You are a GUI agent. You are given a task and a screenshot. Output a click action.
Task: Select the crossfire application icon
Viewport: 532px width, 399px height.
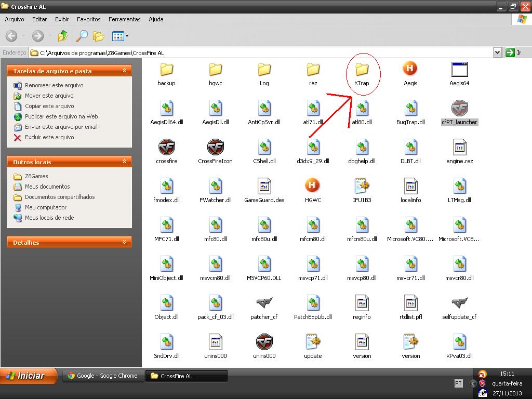[x=166, y=147]
